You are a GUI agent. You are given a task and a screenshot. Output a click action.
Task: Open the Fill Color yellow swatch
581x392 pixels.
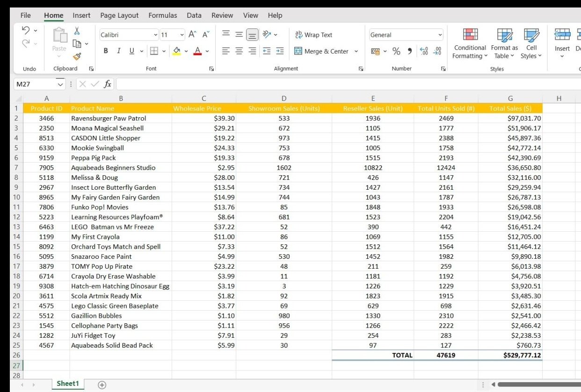(177, 51)
